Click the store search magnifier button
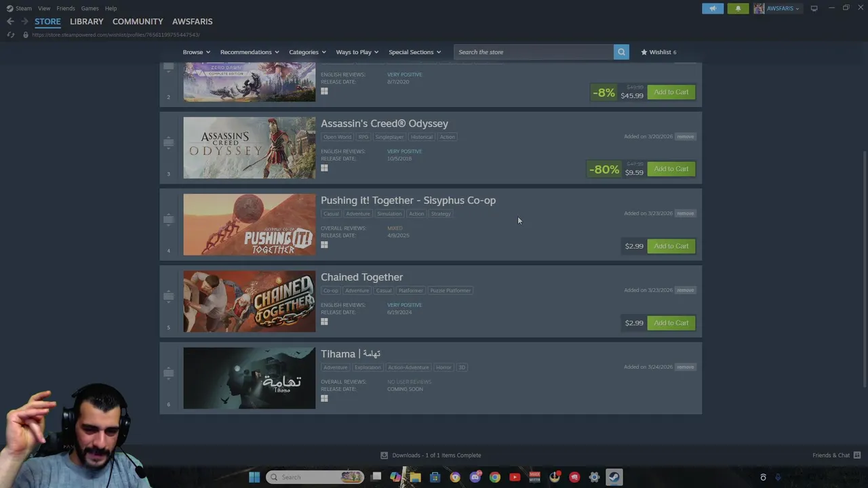This screenshot has height=488, width=868. (x=621, y=52)
